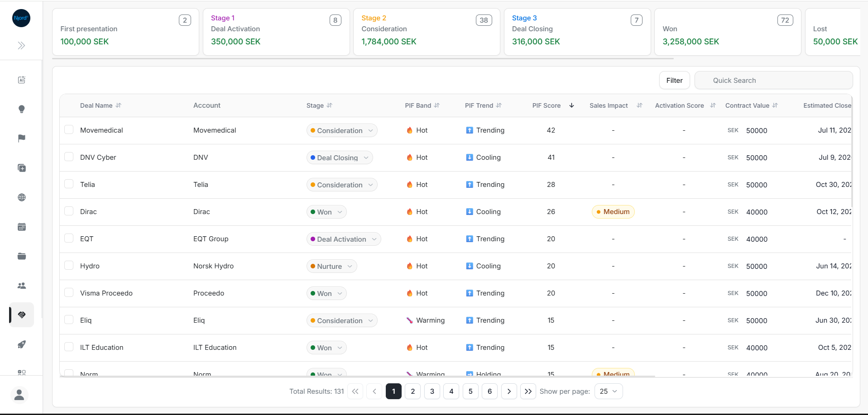868x415 pixels.
Task: Tick the Hydro deal checkbox
Action: click(69, 266)
